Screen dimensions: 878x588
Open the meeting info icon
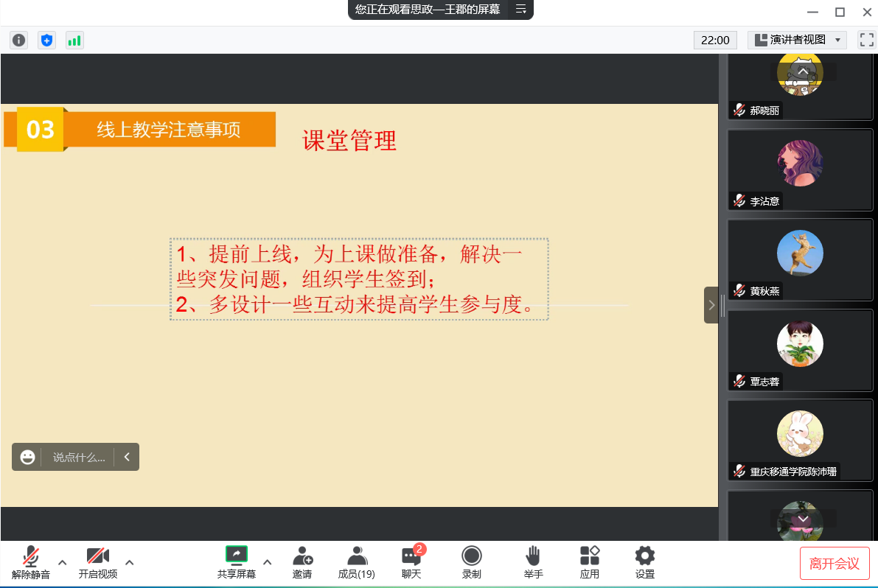18,41
